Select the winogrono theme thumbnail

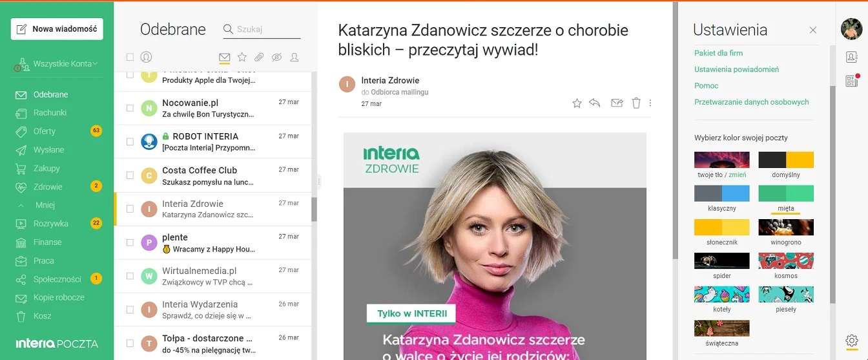click(786, 227)
